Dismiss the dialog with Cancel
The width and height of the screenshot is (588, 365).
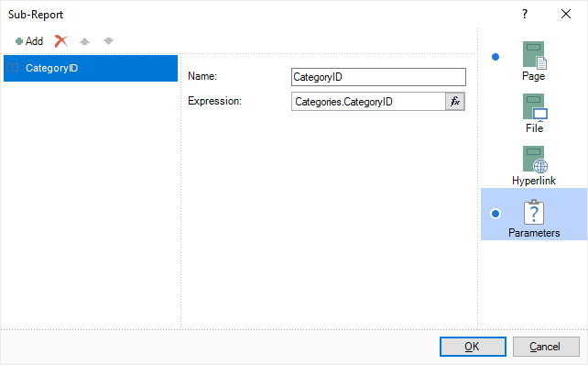click(x=546, y=347)
